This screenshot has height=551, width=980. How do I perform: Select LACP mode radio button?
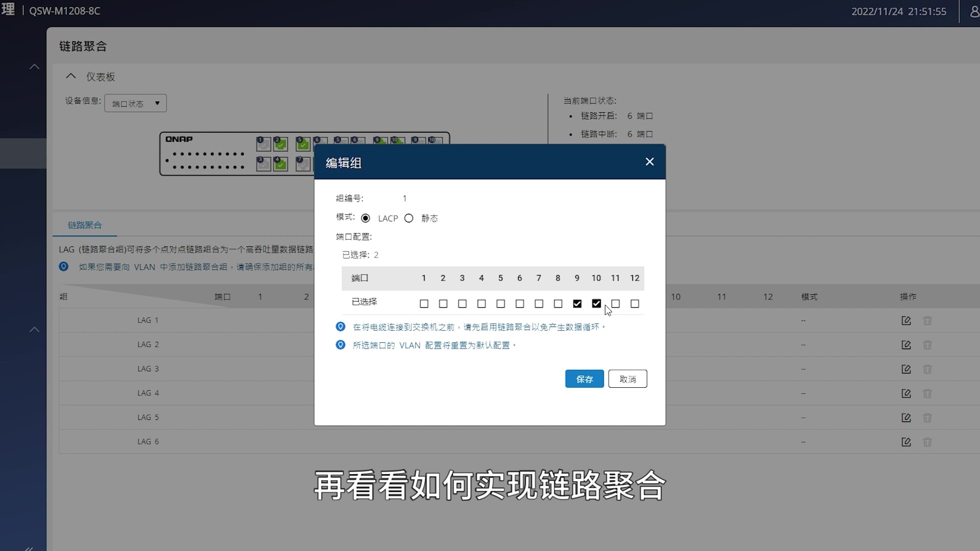click(x=365, y=218)
